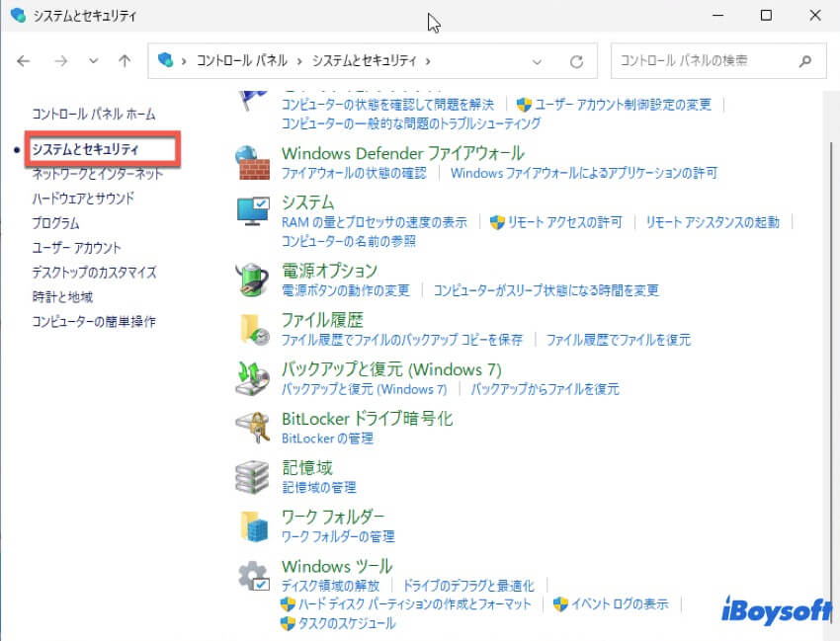The image size is (840, 641).
Task: Select ネットワークとインターネット in the sidebar
Action: click(97, 174)
